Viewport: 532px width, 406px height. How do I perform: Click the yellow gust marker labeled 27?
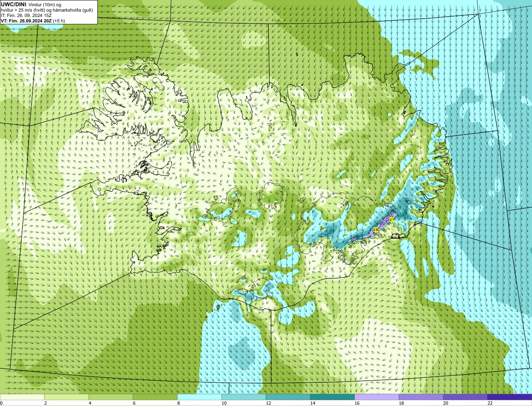pos(392,219)
